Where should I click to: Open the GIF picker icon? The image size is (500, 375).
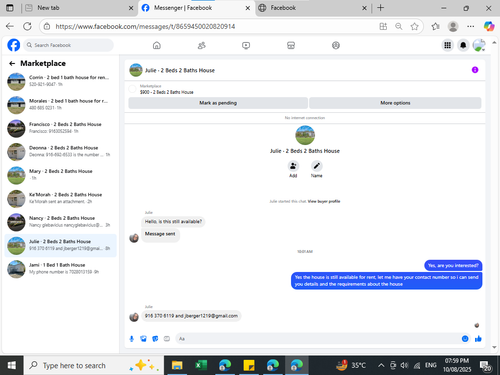coord(167,339)
